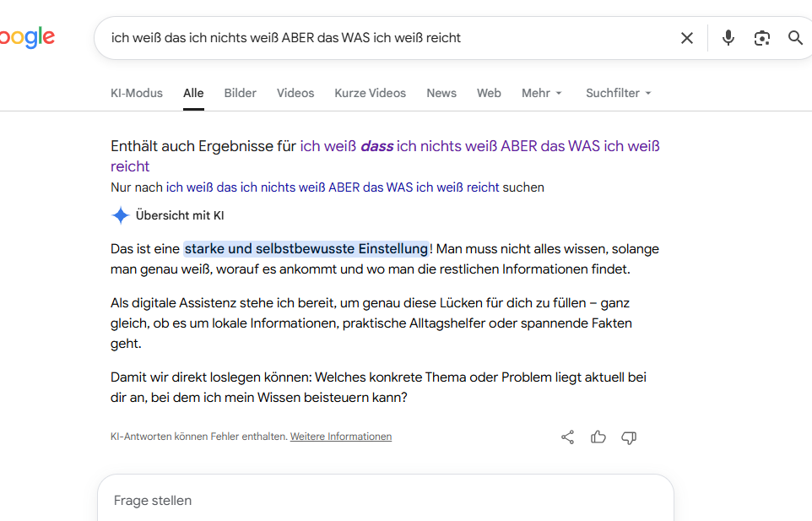Click the highlighted phrase 'starke und selbstbewusste Einstellung'

(x=306, y=249)
